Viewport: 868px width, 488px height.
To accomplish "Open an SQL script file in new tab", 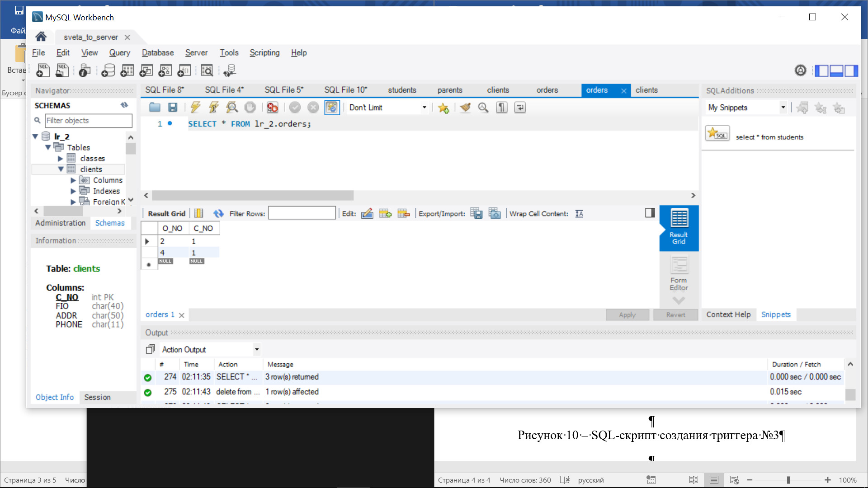I will tap(62, 70).
